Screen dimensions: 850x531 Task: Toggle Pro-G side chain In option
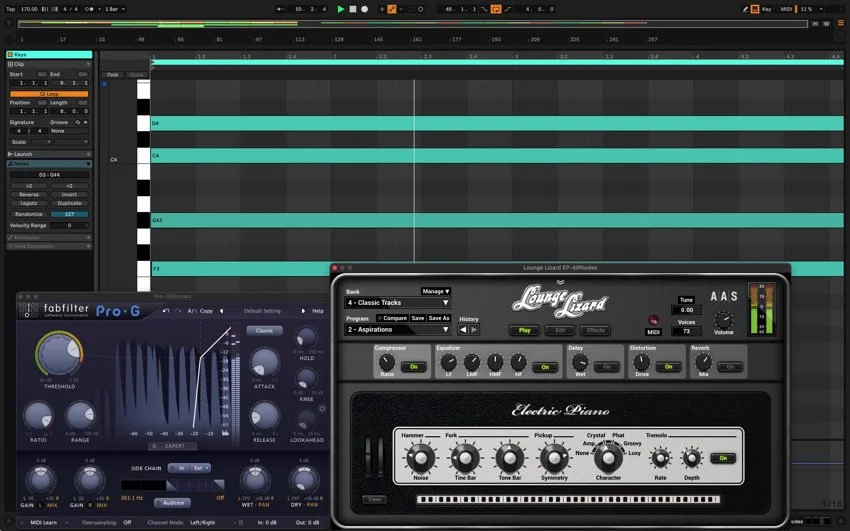click(179, 468)
